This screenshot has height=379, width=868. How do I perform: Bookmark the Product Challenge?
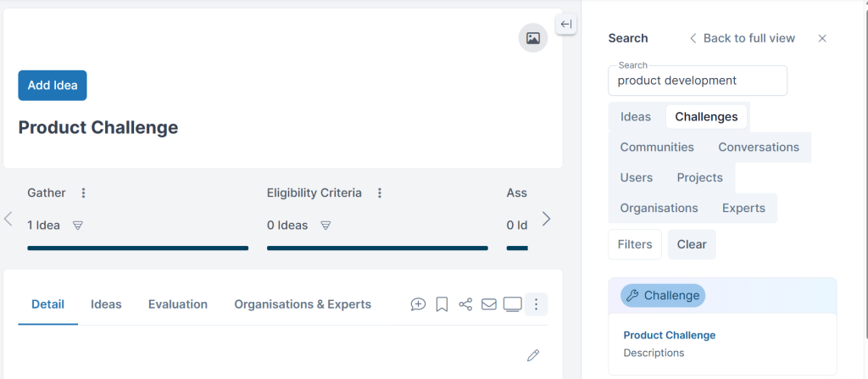(442, 304)
